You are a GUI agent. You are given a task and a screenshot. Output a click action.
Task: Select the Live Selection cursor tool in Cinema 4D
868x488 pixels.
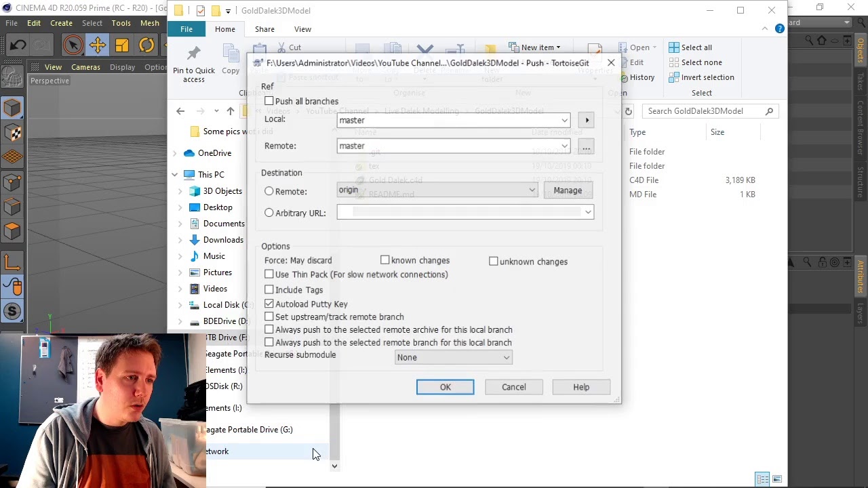[x=73, y=45]
